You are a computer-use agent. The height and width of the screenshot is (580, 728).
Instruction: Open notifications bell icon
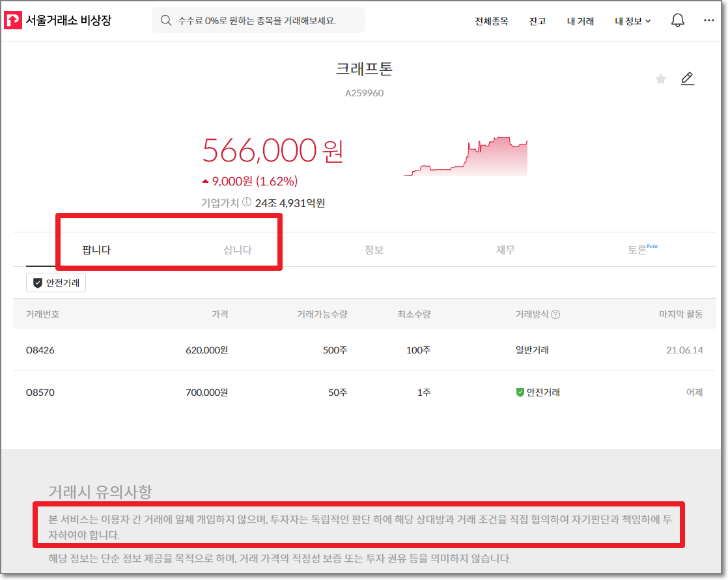point(678,20)
